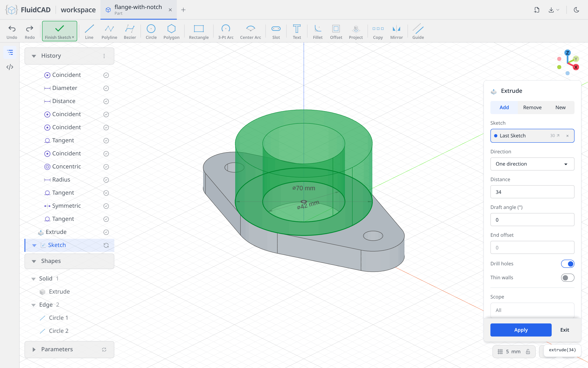Toggle status check for Radius constraint
The image size is (588, 368).
coord(106,180)
